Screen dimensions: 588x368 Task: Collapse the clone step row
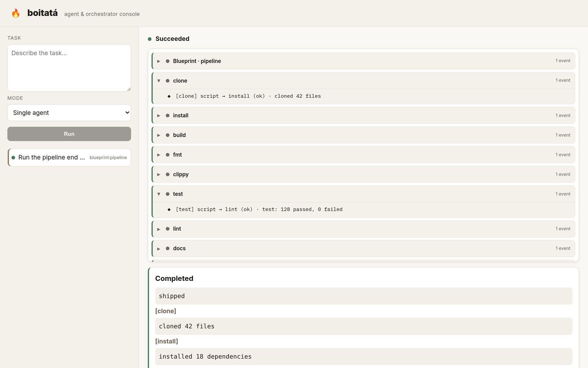click(x=363, y=81)
